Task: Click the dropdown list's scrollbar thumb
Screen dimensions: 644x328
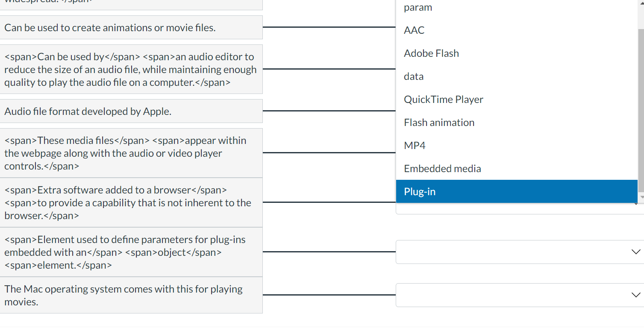Action: pyautogui.click(x=641, y=107)
